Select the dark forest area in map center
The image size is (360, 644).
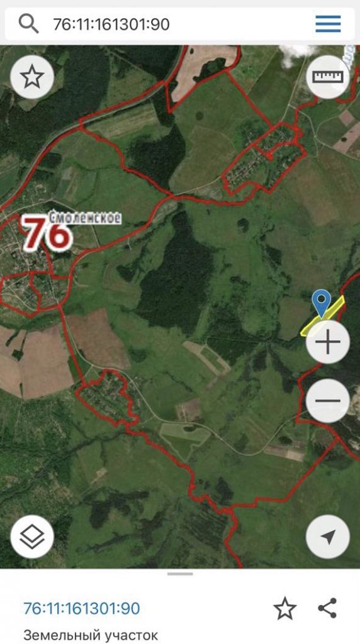tap(177, 271)
